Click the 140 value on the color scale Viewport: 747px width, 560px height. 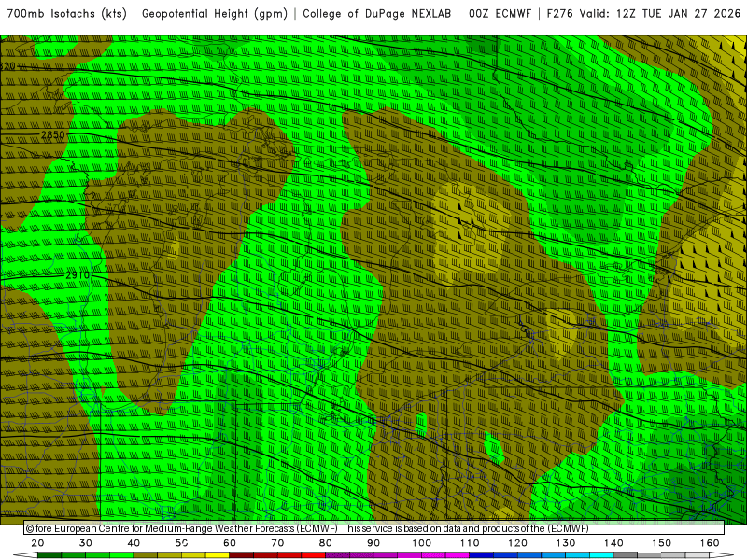click(613, 543)
